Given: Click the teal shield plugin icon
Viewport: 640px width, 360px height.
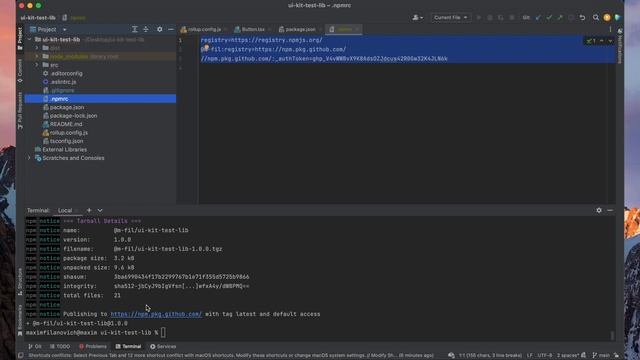Looking at the screenshot, I should 617,18.
